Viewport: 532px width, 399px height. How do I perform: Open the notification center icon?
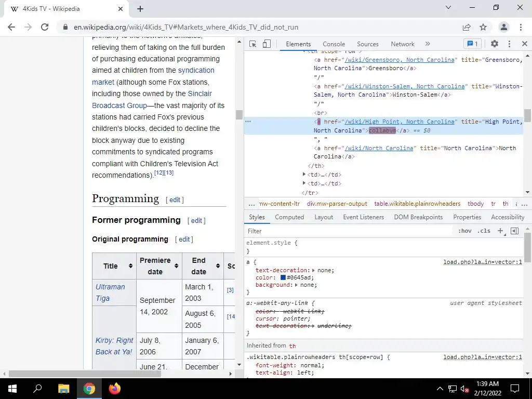(515, 389)
